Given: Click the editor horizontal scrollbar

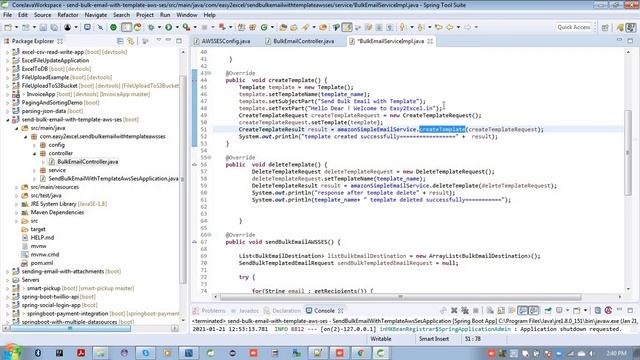Looking at the screenshot, I should 400,297.
